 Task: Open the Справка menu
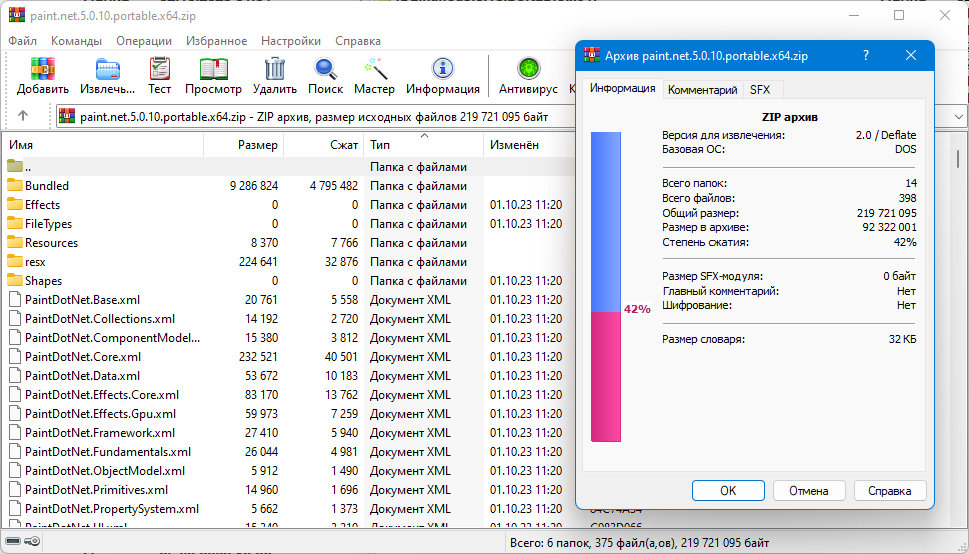(x=358, y=41)
